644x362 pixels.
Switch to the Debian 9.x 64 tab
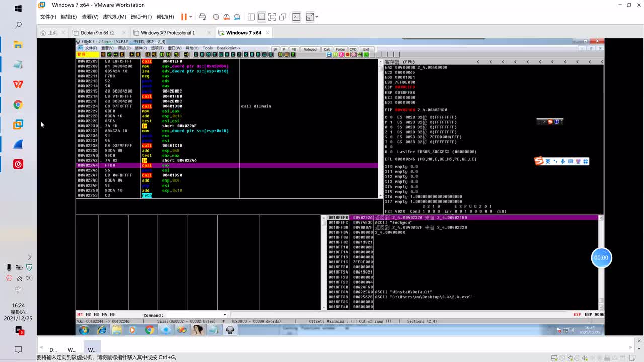coord(97,33)
